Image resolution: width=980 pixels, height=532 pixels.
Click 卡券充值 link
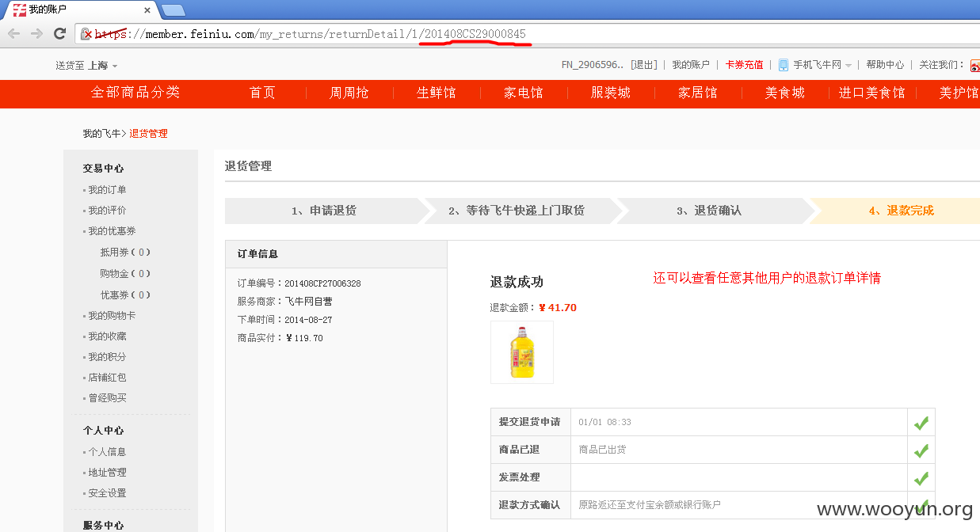[x=744, y=65]
